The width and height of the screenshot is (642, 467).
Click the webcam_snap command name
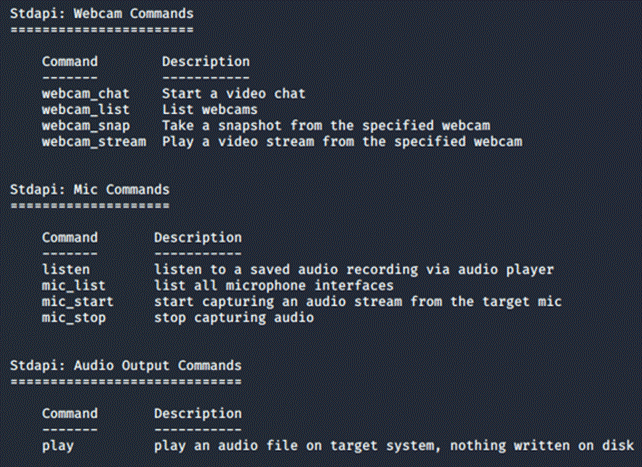[86, 125]
